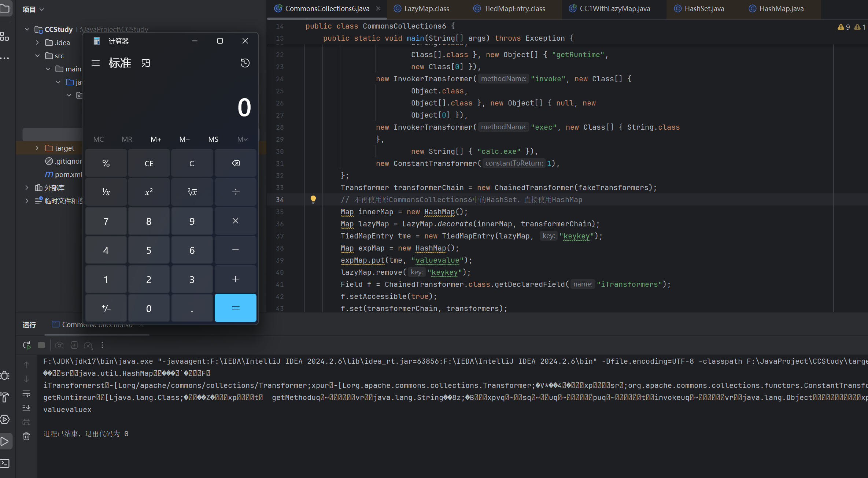This screenshot has height=478, width=868.
Task: Click the warnings count indicator
Action: (844, 27)
